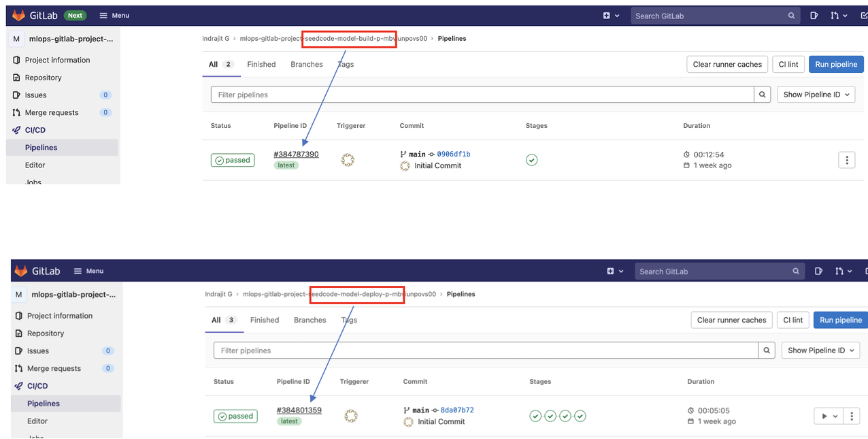Image resolution: width=868 pixels, height=439 pixels.
Task: Open Merge requests in the bottom sidebar
Action: click(x=54, y=369)
